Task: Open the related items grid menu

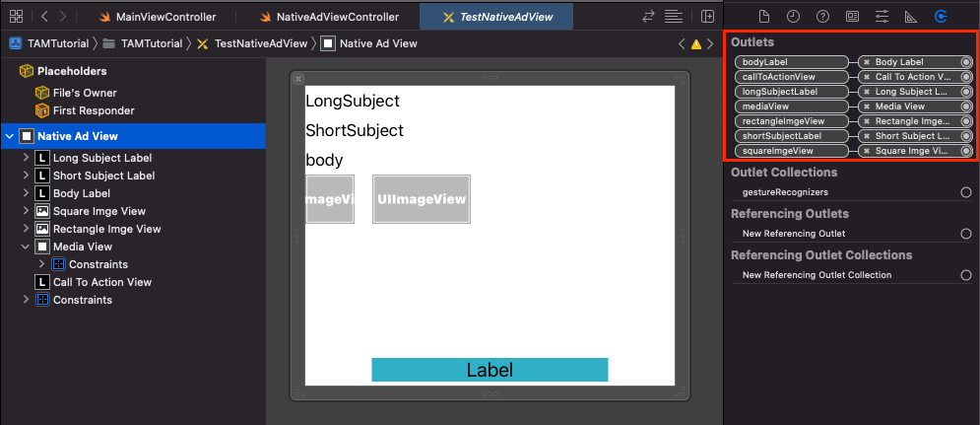Action: tap(16, 17)
